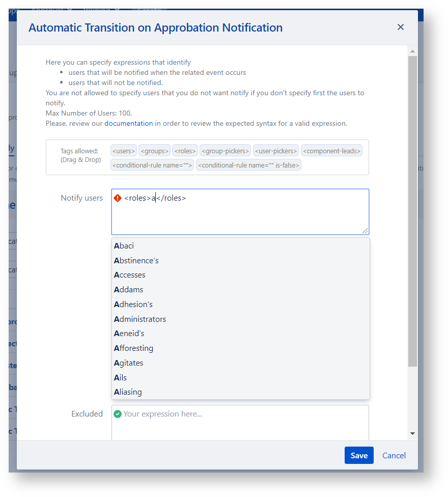This screenshot has width=448, height=497.
Task: Click the green check icon in Excluded
Action: point(118,414)
